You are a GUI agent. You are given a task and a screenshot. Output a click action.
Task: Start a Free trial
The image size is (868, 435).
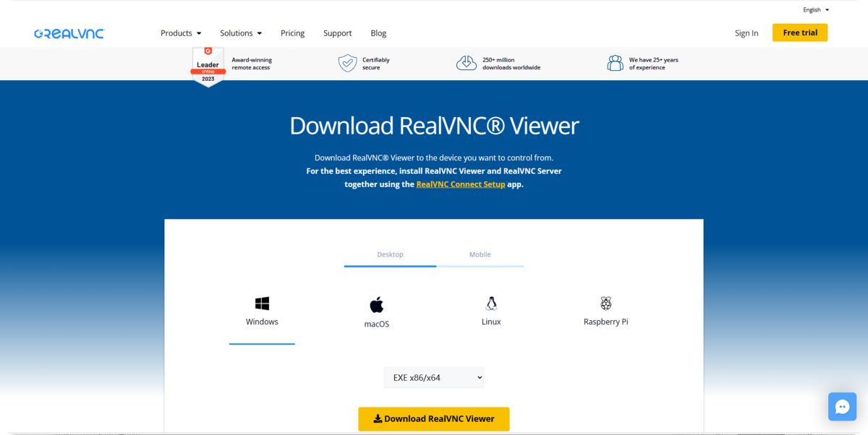click(x=799, y=32)
